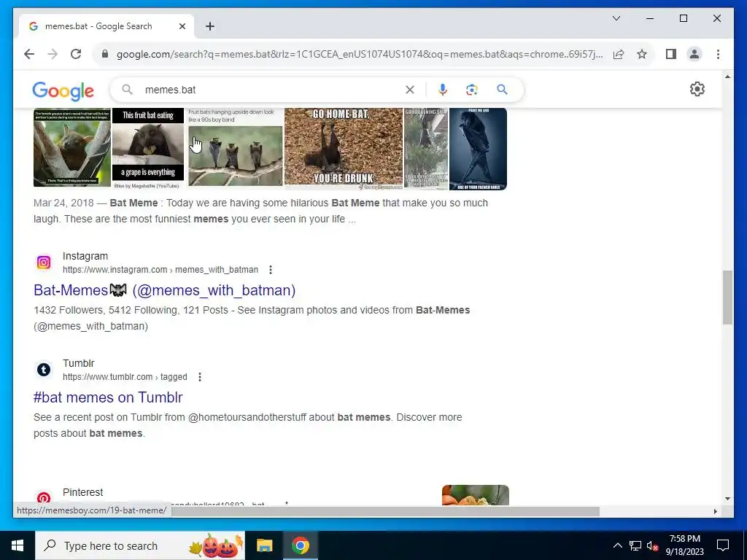Click the tumblr.com tagged URL
The width and height of the screenshot is (747, 560).
click(125, 377)
